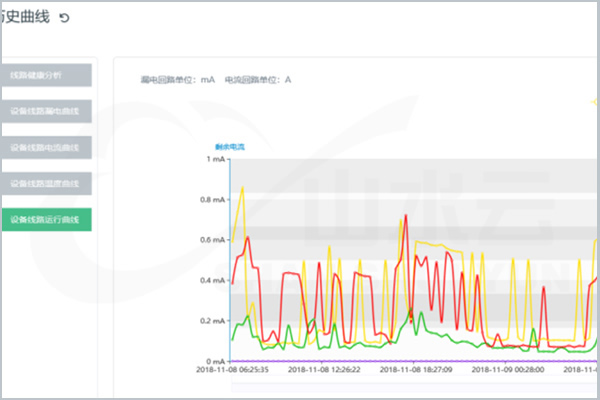600x400 pixels.
Task: Click the 0 mA y-axis label
Action: [215, 361]
